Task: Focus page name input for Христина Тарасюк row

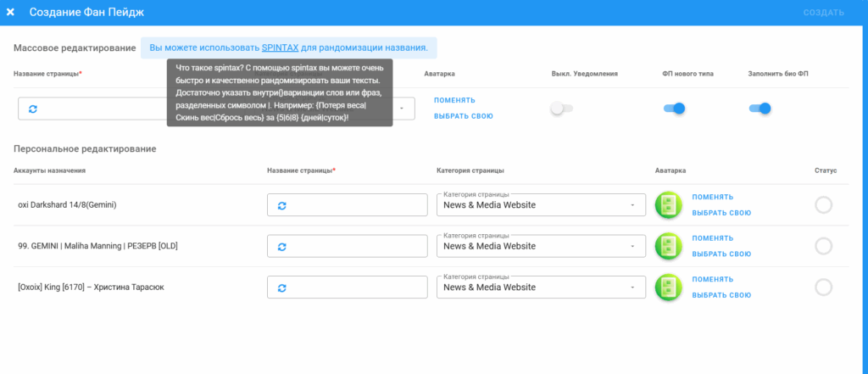Action: coord(347,287)
